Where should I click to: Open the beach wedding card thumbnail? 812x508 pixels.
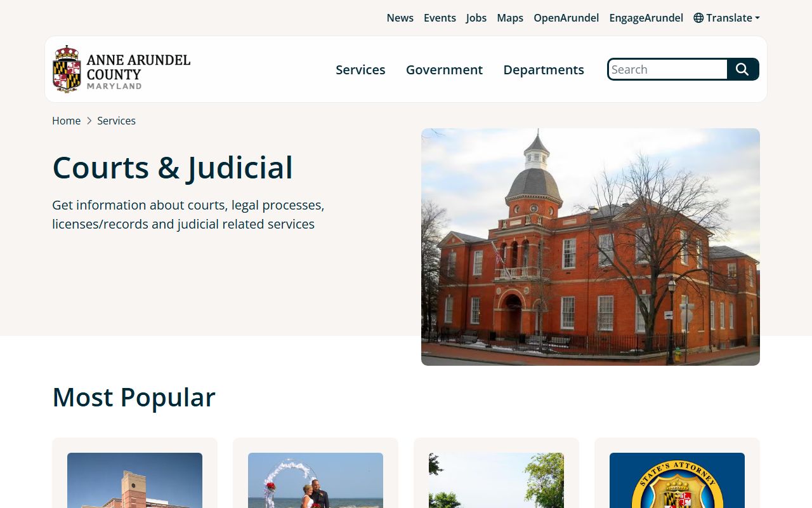click(315, 480)
